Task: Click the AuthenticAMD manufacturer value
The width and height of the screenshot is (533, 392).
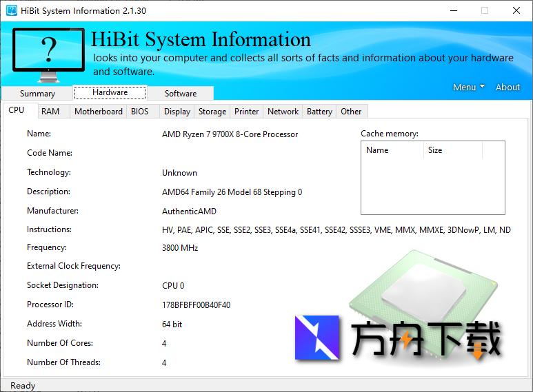Action: pos(189,212)
